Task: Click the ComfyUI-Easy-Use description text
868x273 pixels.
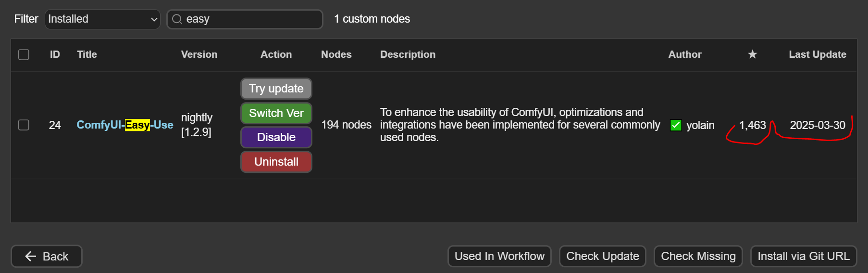Action: [x=520, y=125]
